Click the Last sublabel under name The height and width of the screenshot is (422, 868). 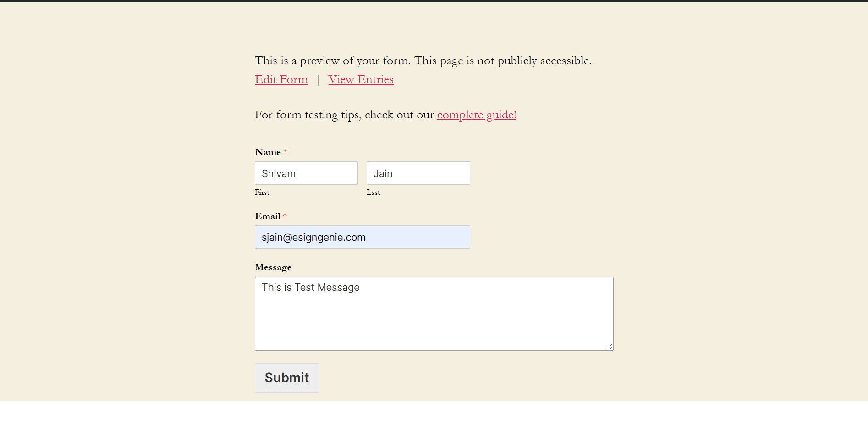point(373,193)
